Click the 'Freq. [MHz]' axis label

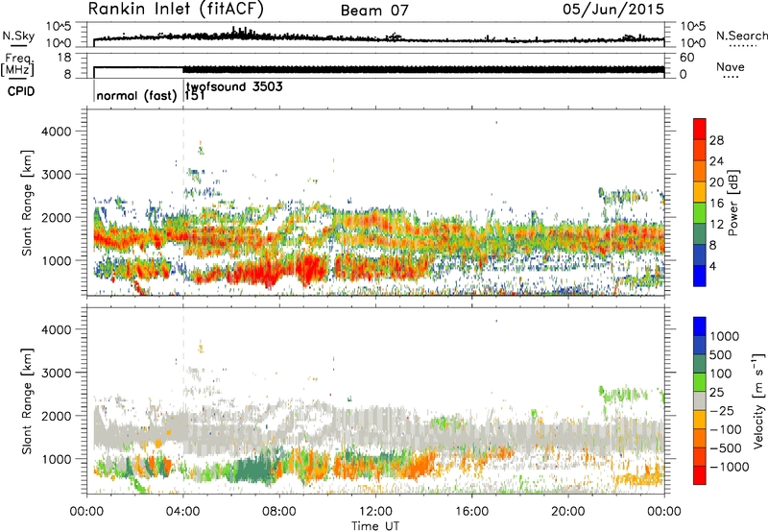18,65
